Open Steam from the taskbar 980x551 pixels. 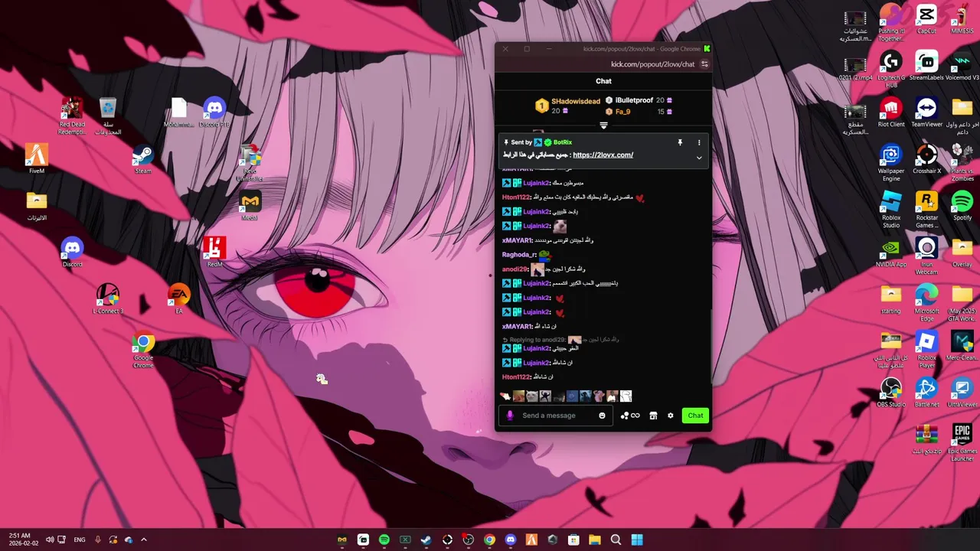point(426,540)
